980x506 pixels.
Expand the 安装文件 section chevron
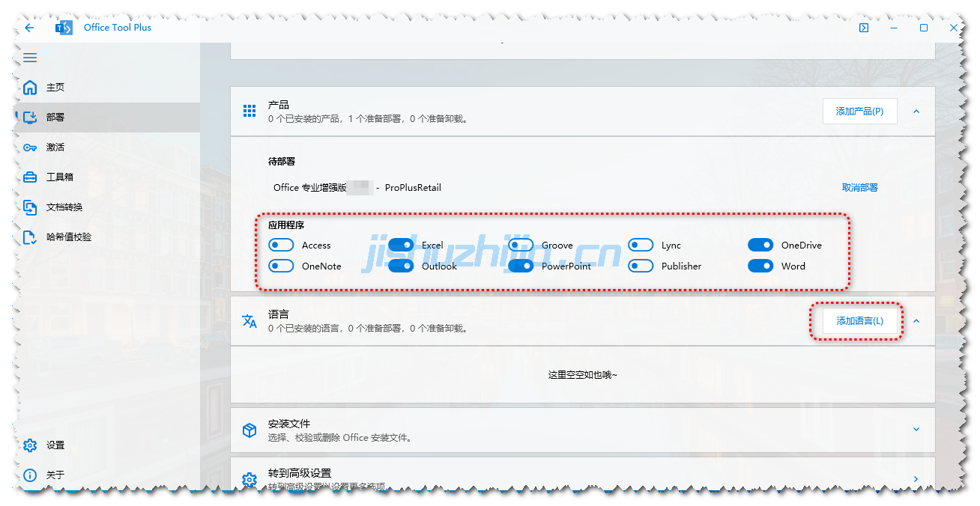(x=916, y=430)
